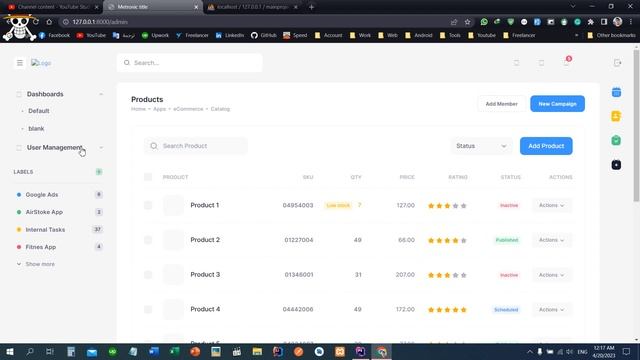Open the Facebook bookmark

pos(55,36)
